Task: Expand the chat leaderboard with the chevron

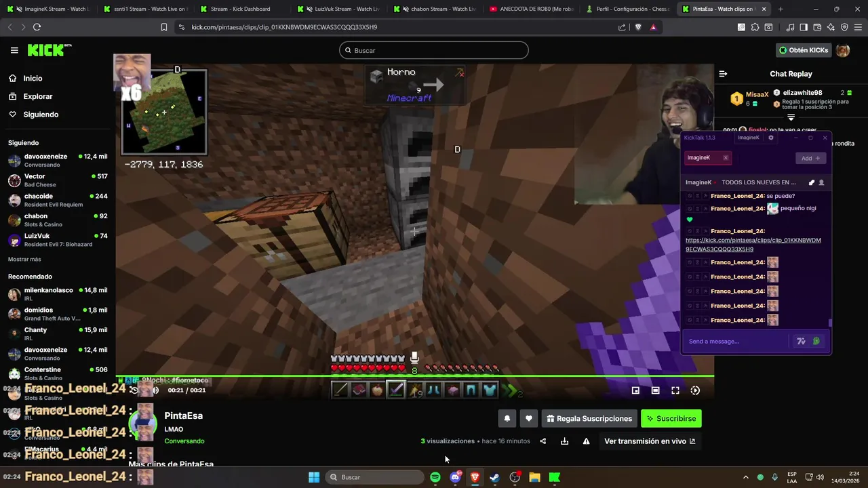Action: point(791,117)
